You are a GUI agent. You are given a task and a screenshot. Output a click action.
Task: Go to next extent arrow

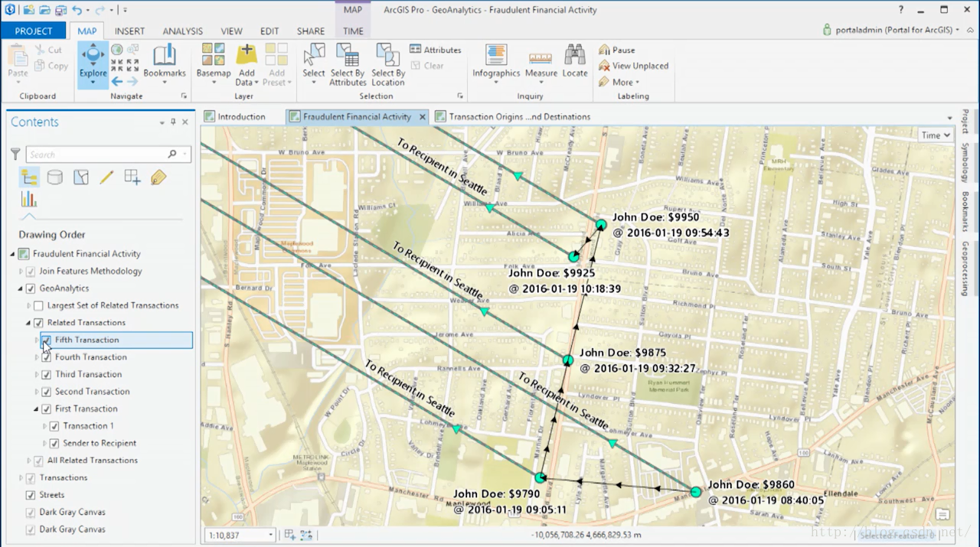point(132,81)
